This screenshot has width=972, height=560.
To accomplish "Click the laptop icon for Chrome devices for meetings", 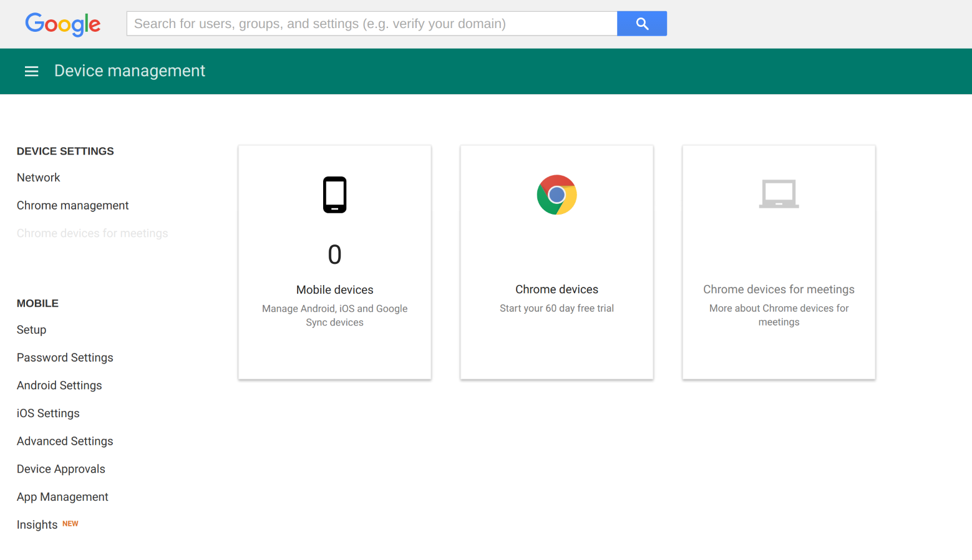I will click(779, 194).
